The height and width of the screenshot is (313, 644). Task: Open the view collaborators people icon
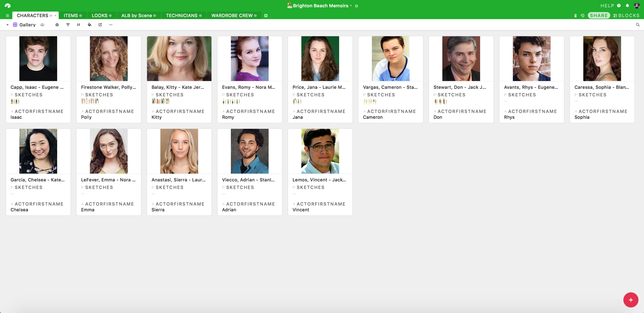click(43, 25)
